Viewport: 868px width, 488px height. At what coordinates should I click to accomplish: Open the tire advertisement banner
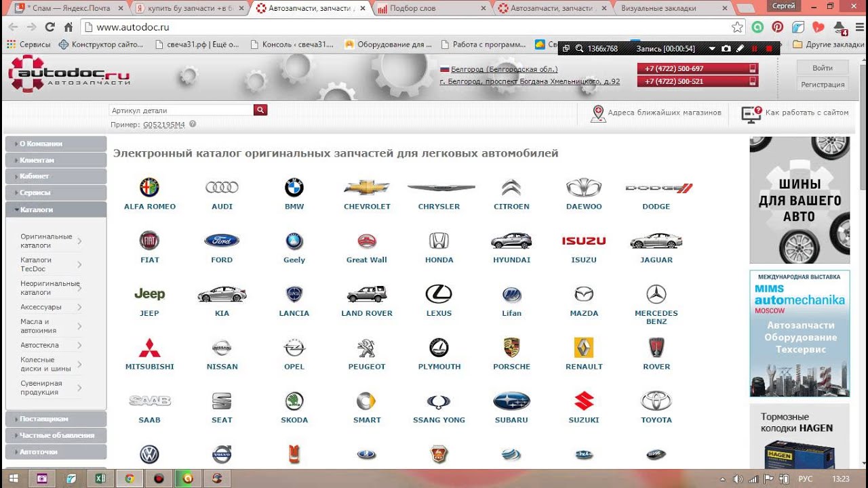[x=800, y=200]
